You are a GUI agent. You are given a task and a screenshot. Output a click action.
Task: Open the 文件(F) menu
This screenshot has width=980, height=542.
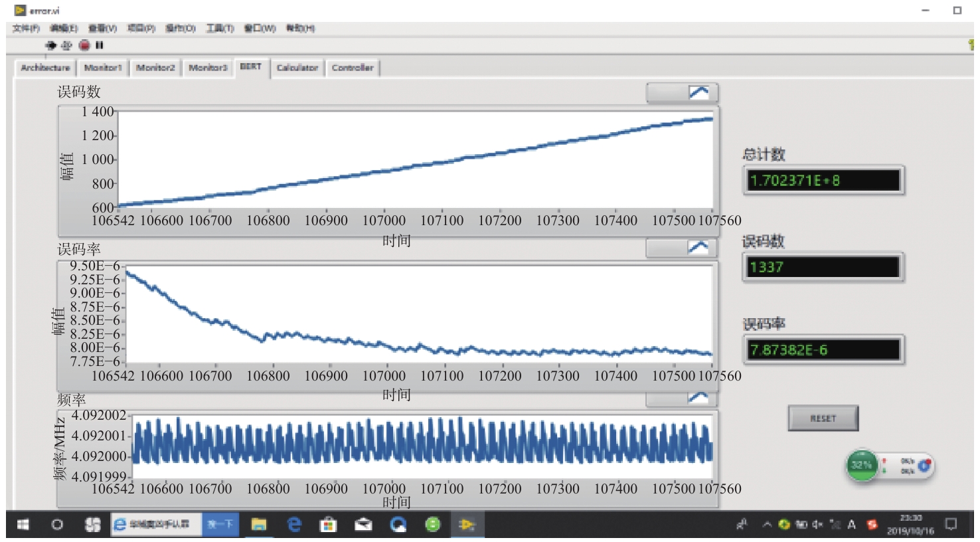pyautogui.click(x=26, y=28)
